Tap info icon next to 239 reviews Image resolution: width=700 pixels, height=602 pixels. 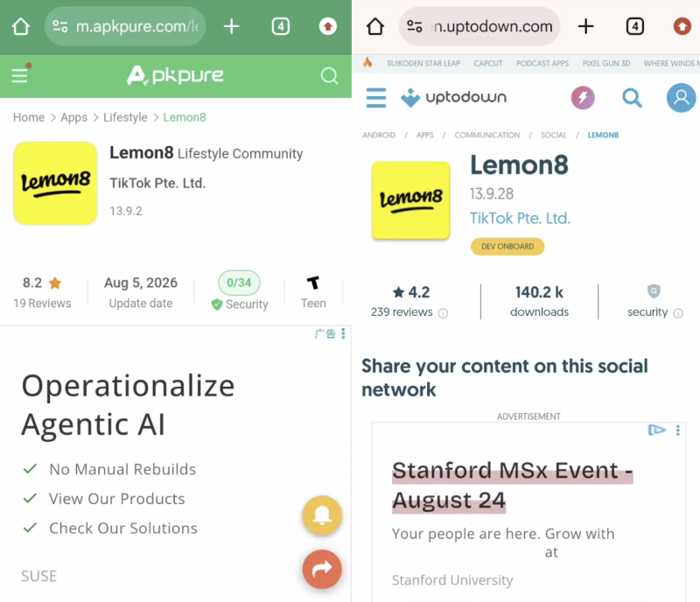point(443,313)
